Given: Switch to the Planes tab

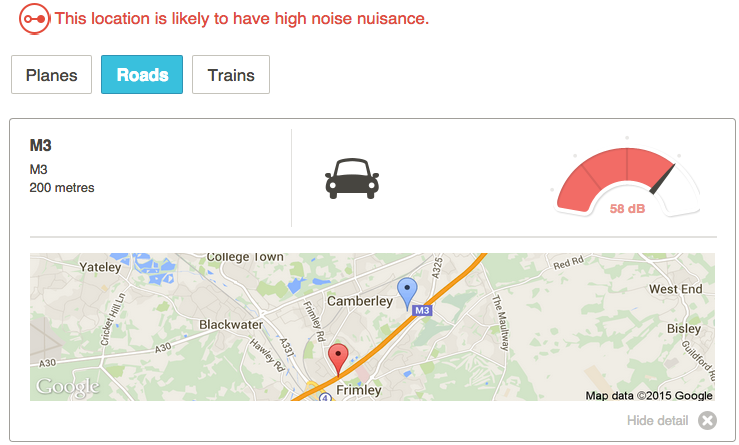Looking at the screenshot, I should pyautogui.click(x=51, y=75).
